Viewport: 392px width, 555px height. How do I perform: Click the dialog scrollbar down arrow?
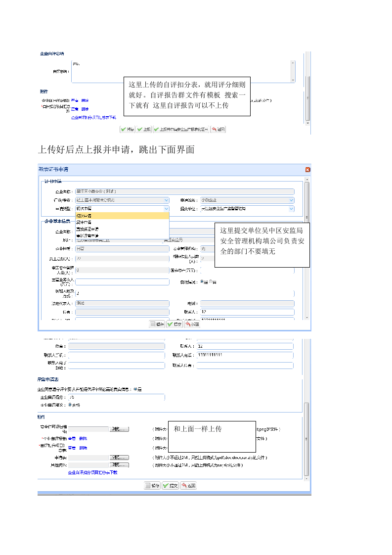click(x=307, y=318)
